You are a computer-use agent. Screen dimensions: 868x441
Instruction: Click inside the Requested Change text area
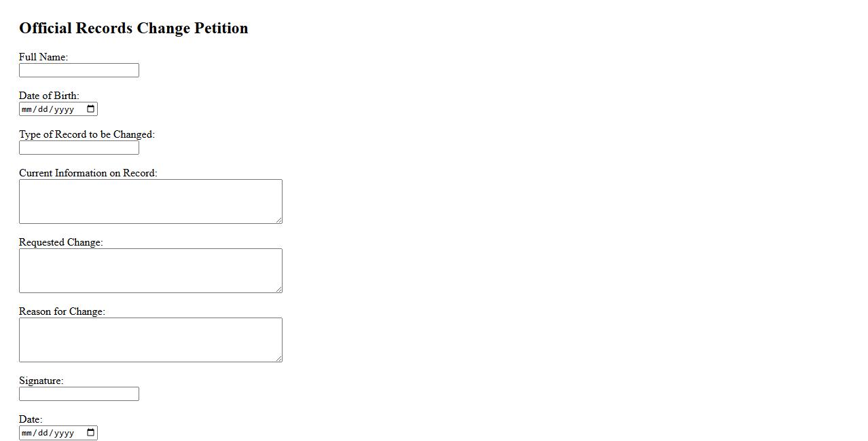pyautogui.click(x=150, y=271)
